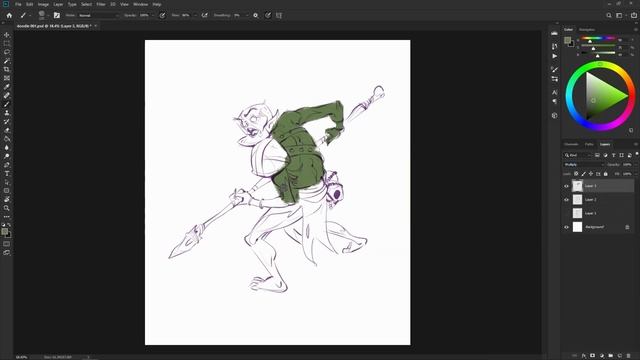Screen dimensions: 640x360
Task: Switch to the Paths tab
Action: pos(589,144)
